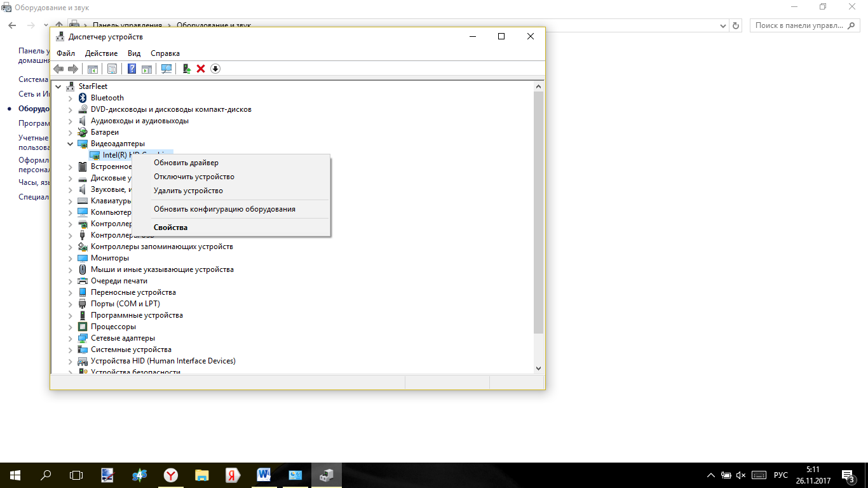
Task: Open Word from the taskbar
Action: [x=264, y=475]
